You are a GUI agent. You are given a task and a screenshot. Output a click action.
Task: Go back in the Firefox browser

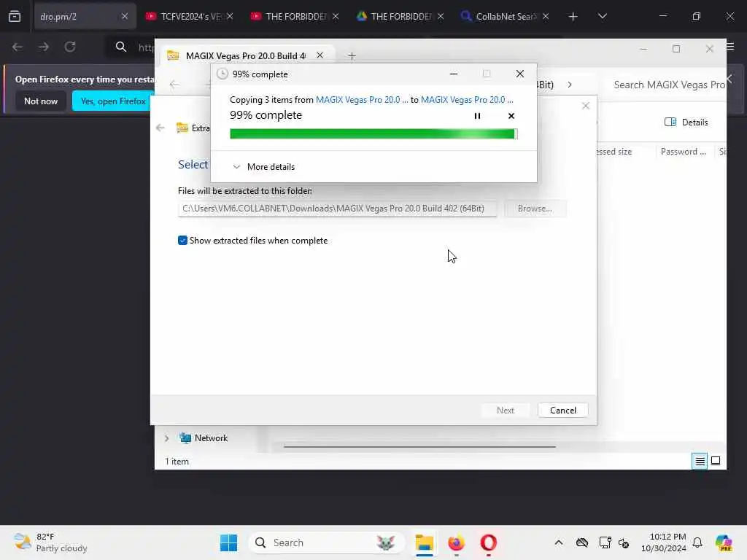[18, 47]
